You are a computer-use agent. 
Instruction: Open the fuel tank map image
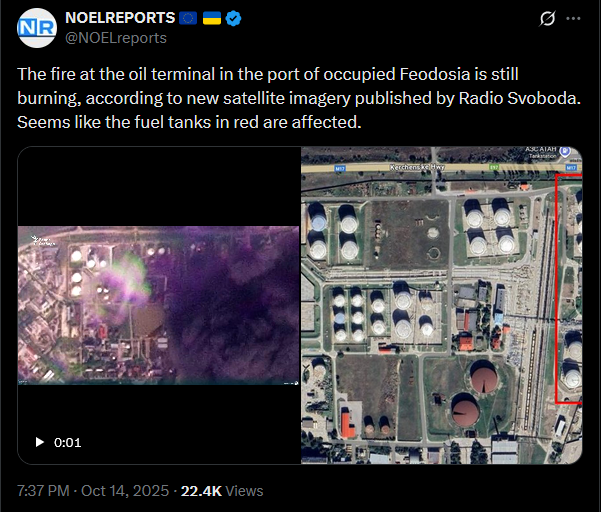[x=442, y=305]
